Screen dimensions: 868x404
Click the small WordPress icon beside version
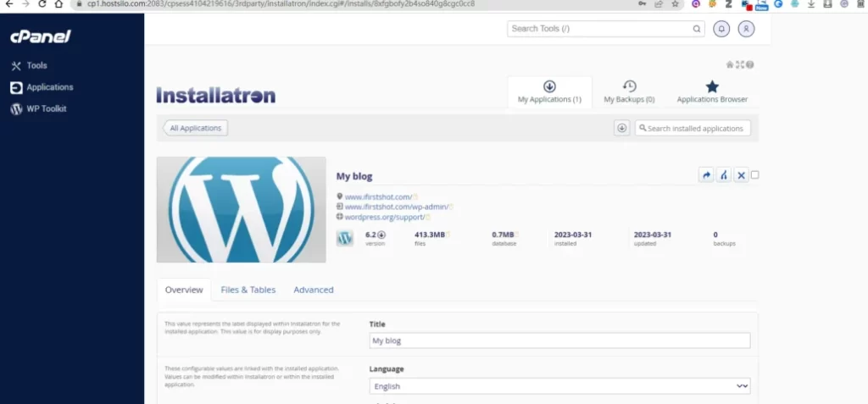(x=345, y=238)
